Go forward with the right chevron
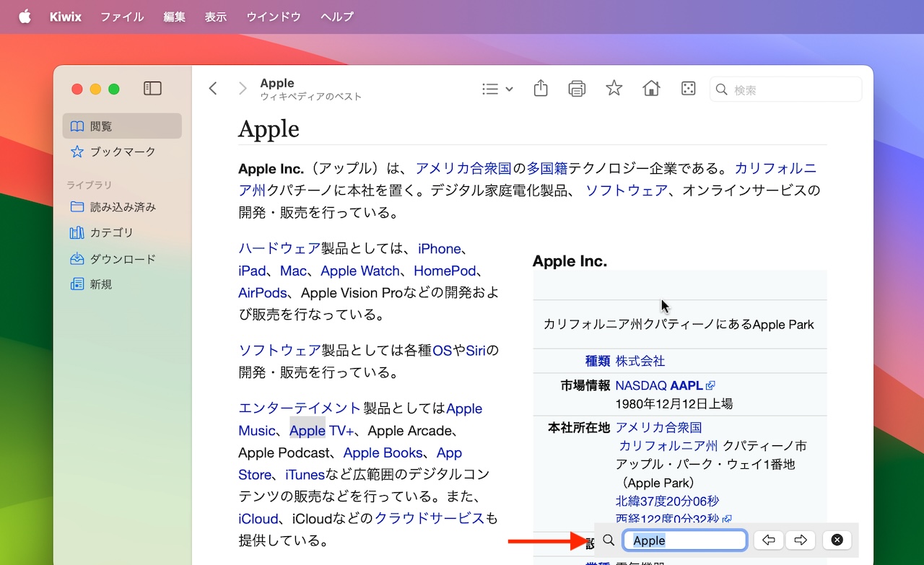Viewport: 924px width, 565px height. click(x=243, y=89)
